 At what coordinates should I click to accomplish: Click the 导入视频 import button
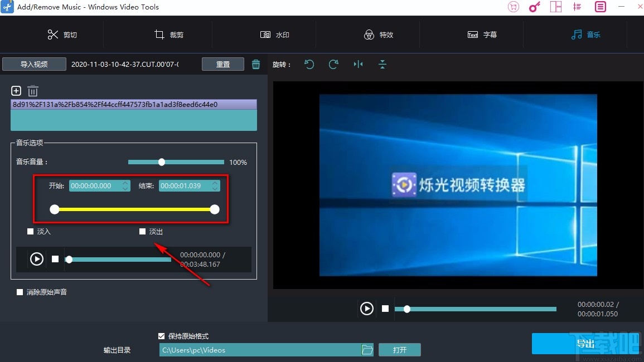[33, 63]
